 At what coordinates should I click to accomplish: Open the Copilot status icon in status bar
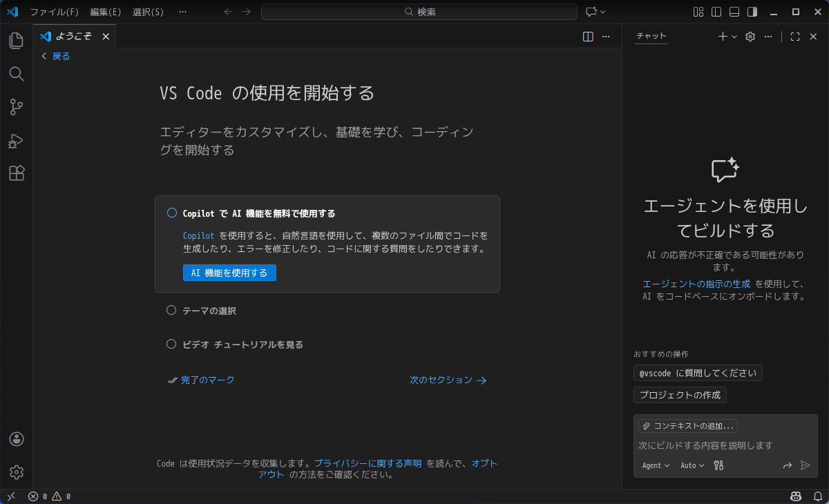click(x=796, y=496)
